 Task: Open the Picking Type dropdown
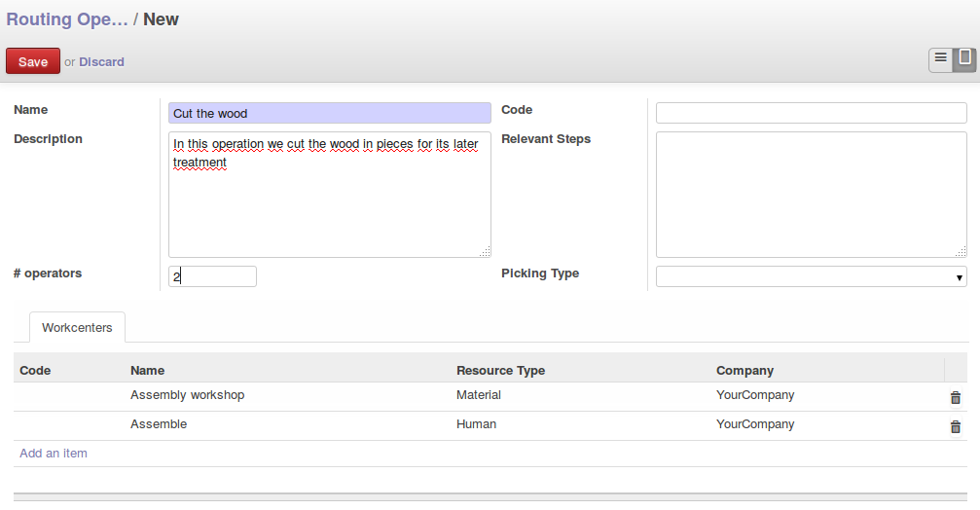(811, 277)
